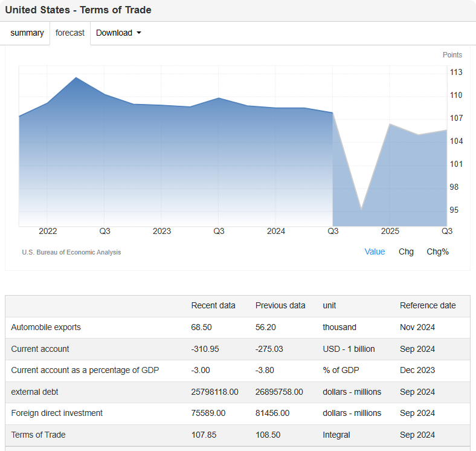This screenshot has height=451, width=476.
Task: Switch to the summary tab
Action: pyautogui.click(x=27, y=33)
